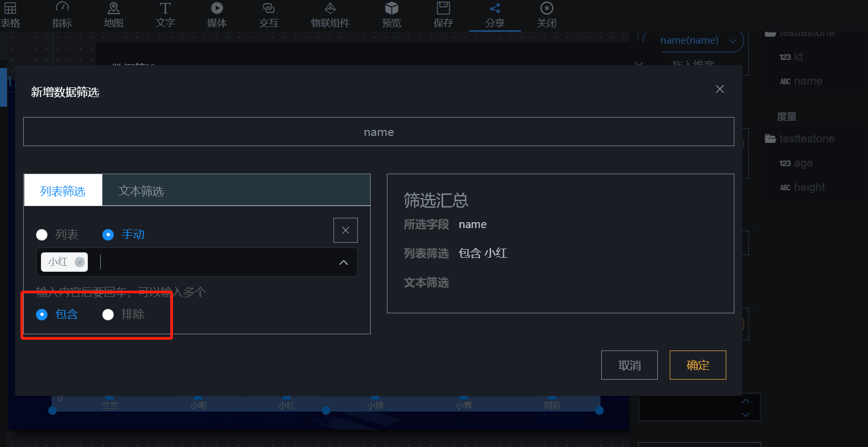868x447 pixels.
Task: Click the 包含 小红 summary text
Action: coord(483,253)
